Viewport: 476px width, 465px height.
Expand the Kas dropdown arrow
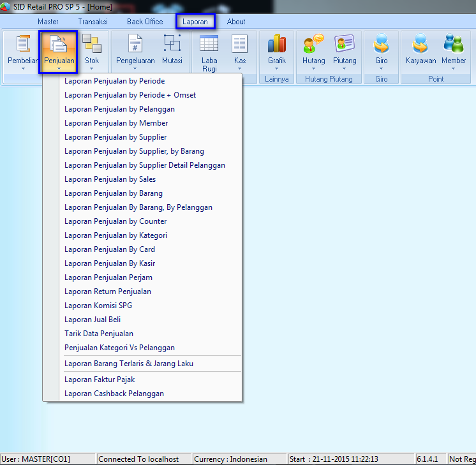tap(239, 69)
